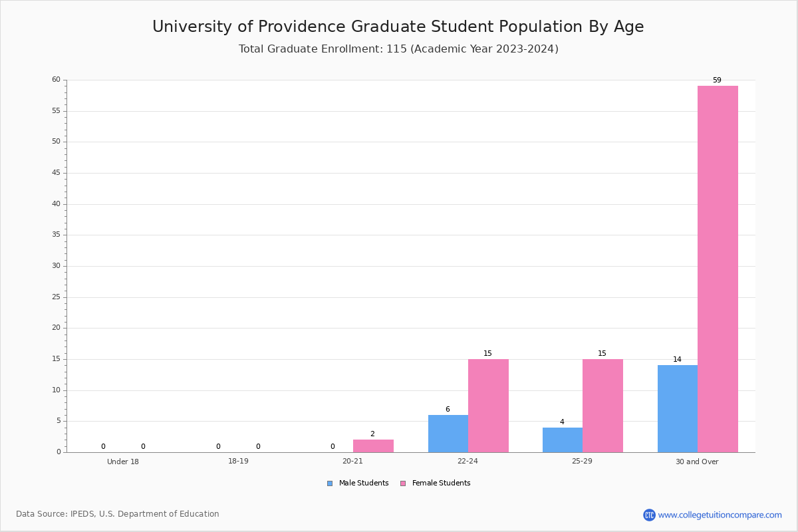Click the chart title text

(398, 27)
